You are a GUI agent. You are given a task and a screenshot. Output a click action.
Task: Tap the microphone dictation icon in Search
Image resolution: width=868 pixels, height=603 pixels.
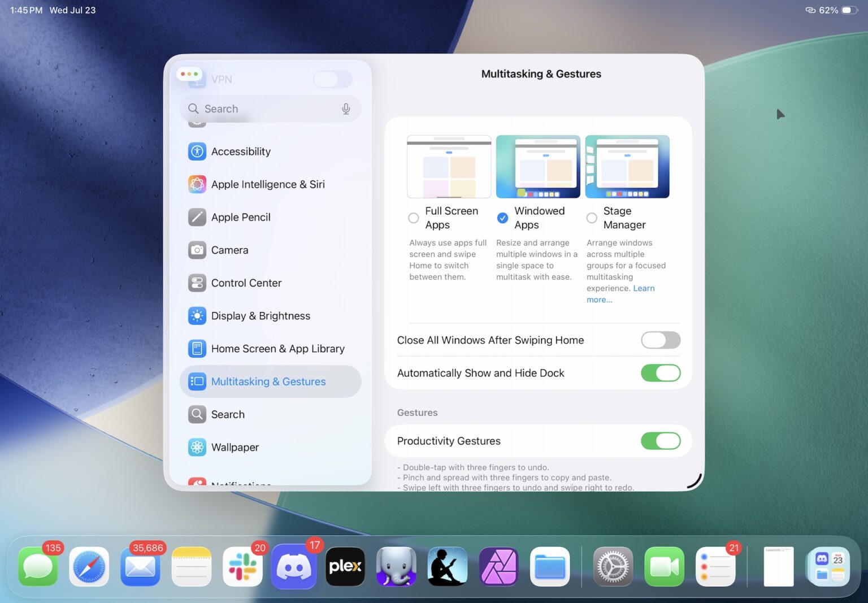346,109
